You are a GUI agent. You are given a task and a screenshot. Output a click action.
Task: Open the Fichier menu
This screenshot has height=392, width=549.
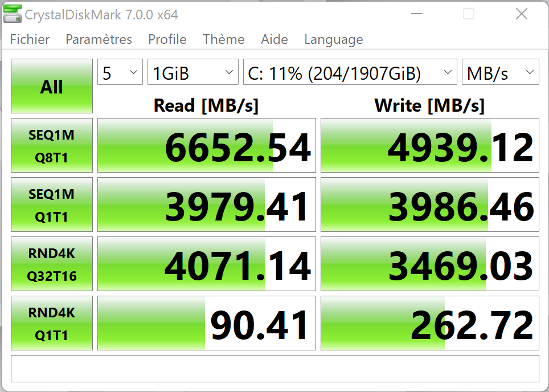[30, 39]
